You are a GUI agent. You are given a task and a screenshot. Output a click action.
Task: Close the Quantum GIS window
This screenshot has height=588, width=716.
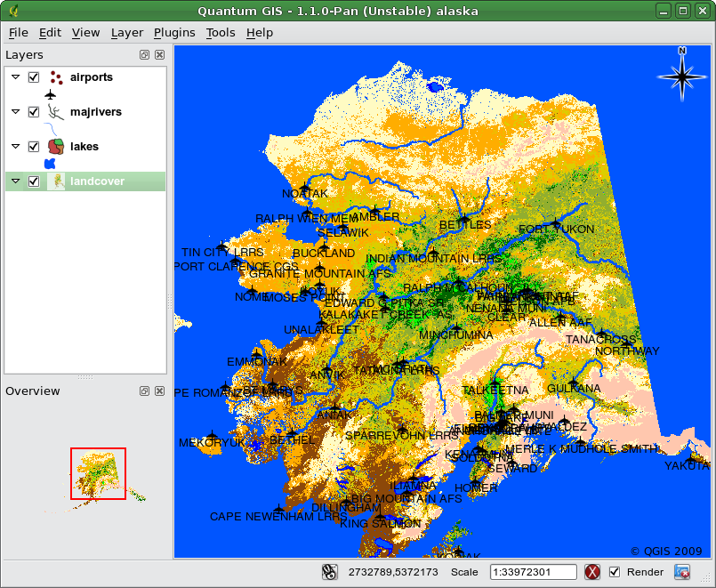pyautogui.click(x=703, y=11)
